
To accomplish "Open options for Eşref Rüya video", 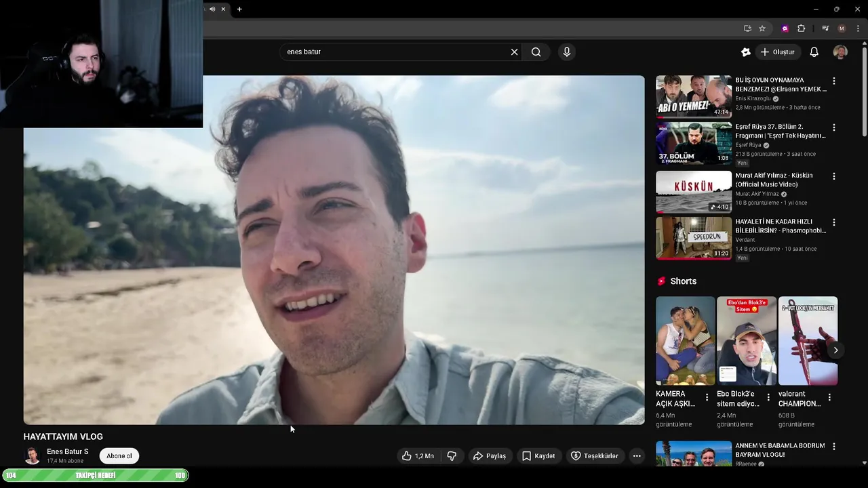I will pyautogui.click(x=834, y=127).
